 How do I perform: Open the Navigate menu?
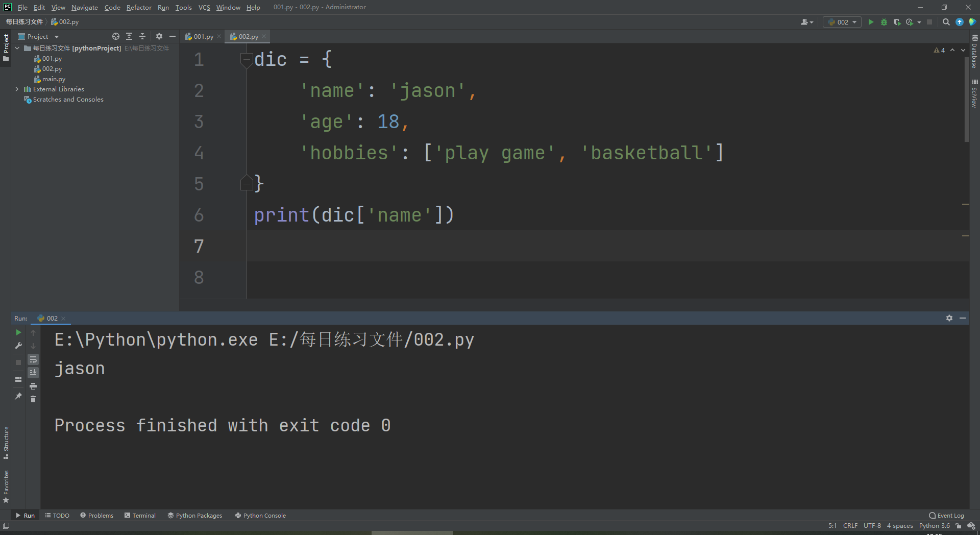[x=85, y=7]
